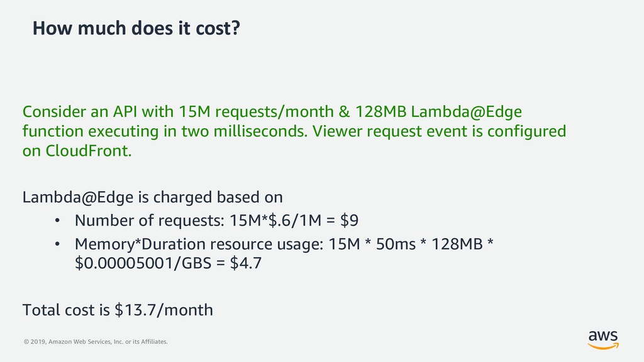Click 'function executing in two milliseconds' text
The image size is (644, 362).
[x=164, y=131]
